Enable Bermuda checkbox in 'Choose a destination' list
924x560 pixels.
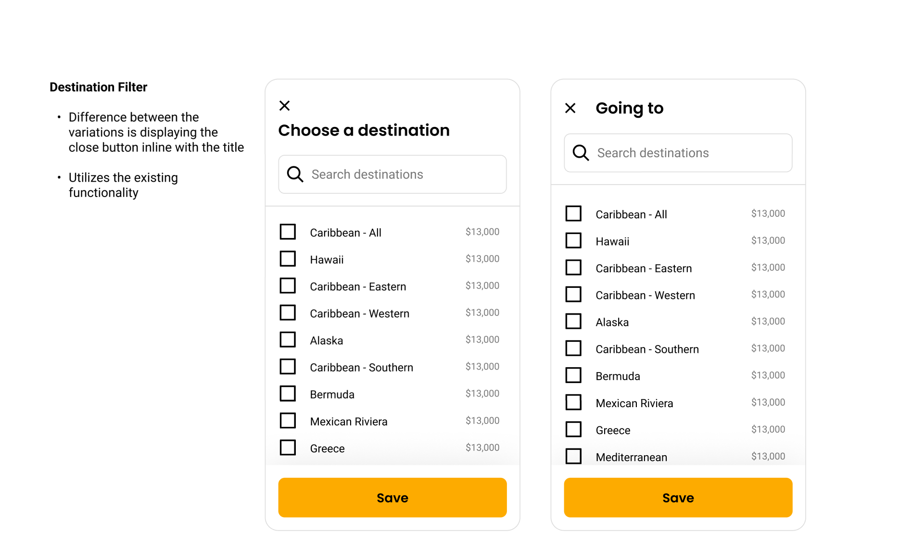[288, 393]
